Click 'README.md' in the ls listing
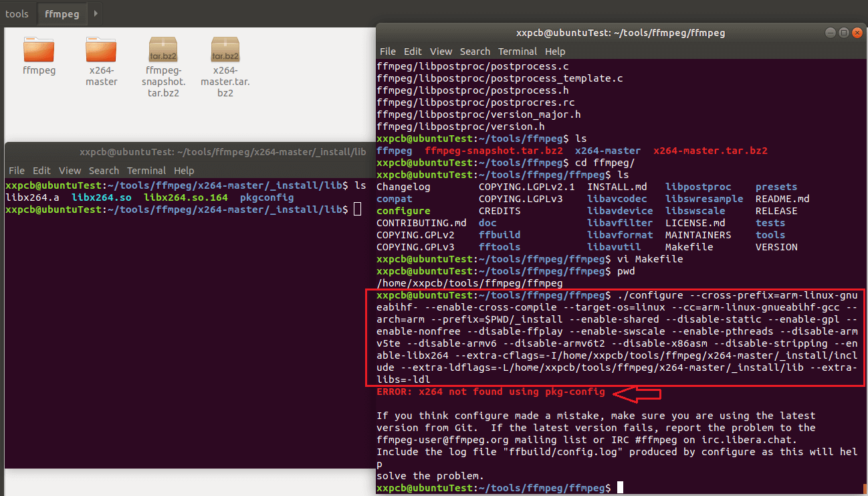 [x=782, y=199]
